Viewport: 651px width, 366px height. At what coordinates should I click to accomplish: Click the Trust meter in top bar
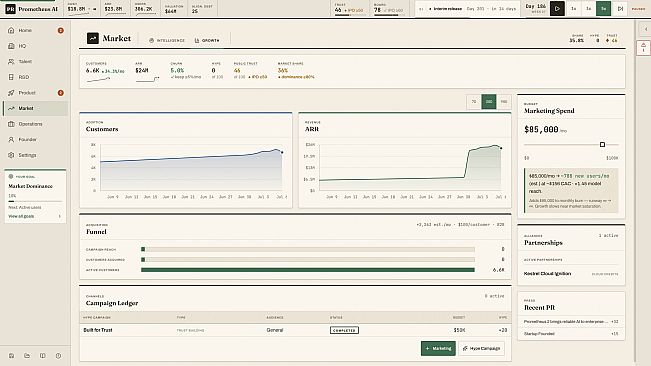tap(349, 9)
